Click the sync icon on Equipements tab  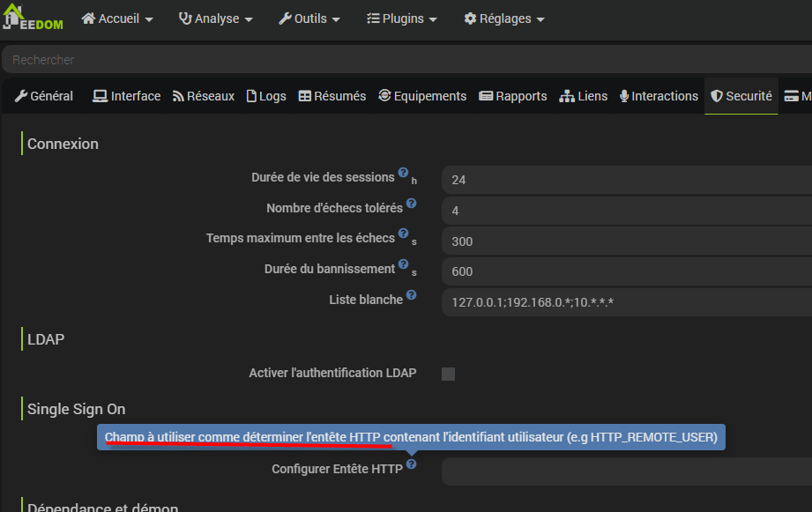pyautogui.click(x=384, y=95)
